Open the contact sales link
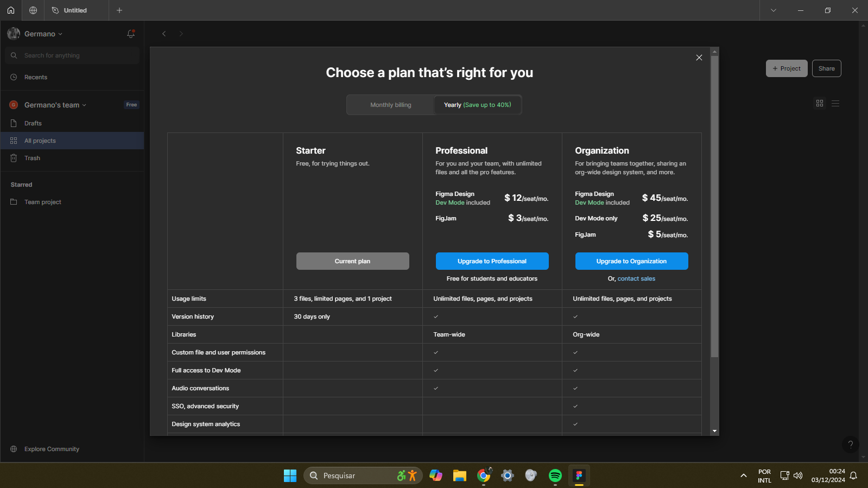868x488 pixels. [636, 278]
